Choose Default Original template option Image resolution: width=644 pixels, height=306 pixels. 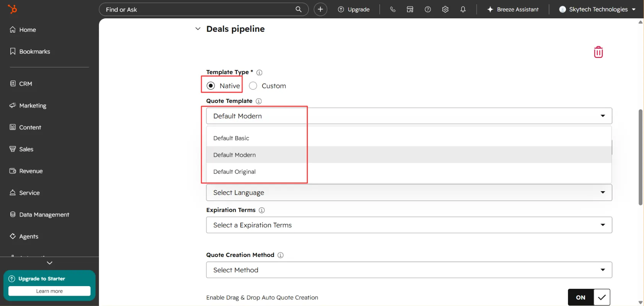pos(409,172)
